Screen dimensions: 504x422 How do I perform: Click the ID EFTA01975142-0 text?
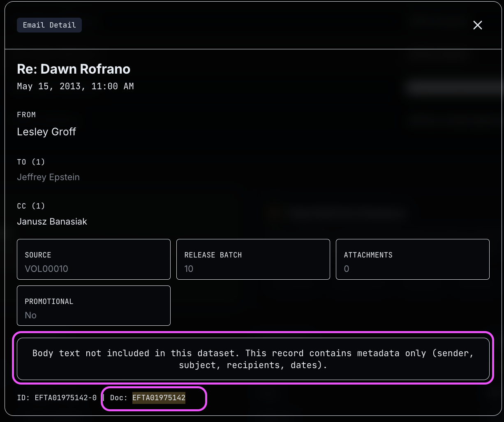57,398
